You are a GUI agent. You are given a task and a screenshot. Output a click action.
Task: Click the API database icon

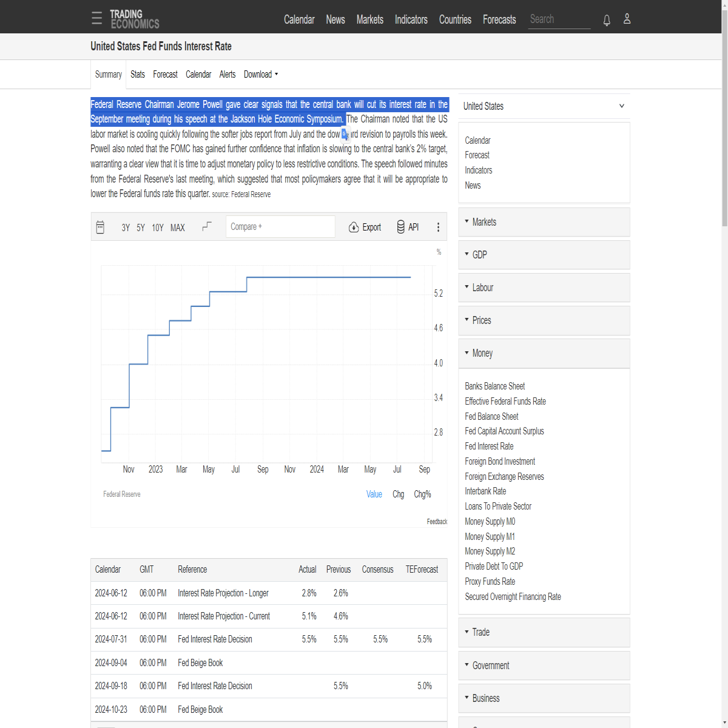point(400,227)
